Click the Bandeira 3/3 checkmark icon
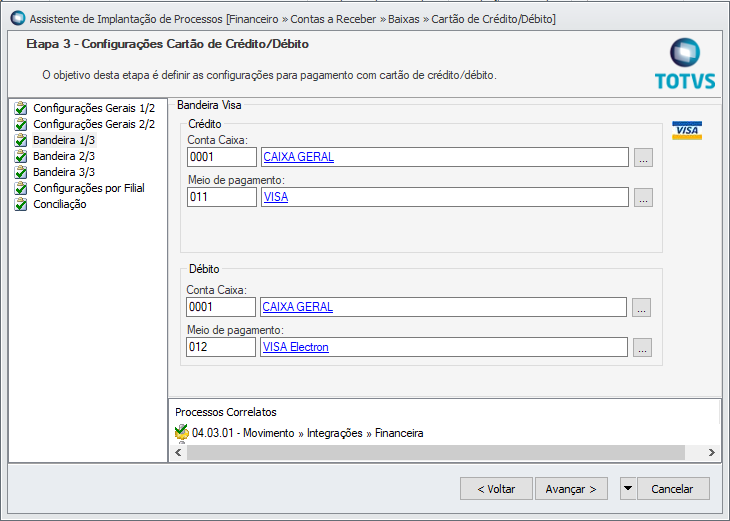The height and width of the screenshot is (521, 730). click(x=21, y=172)
